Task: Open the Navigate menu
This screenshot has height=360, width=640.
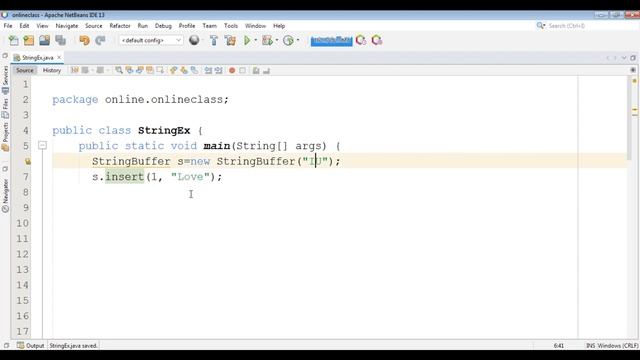Action: coord(67,26)
